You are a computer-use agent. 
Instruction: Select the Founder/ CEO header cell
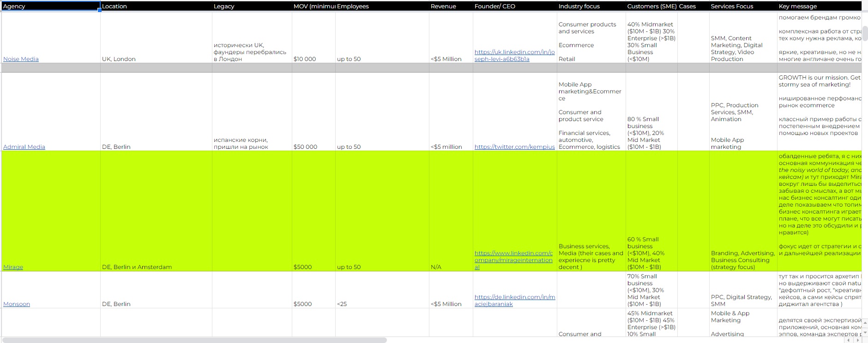point(515,6)
